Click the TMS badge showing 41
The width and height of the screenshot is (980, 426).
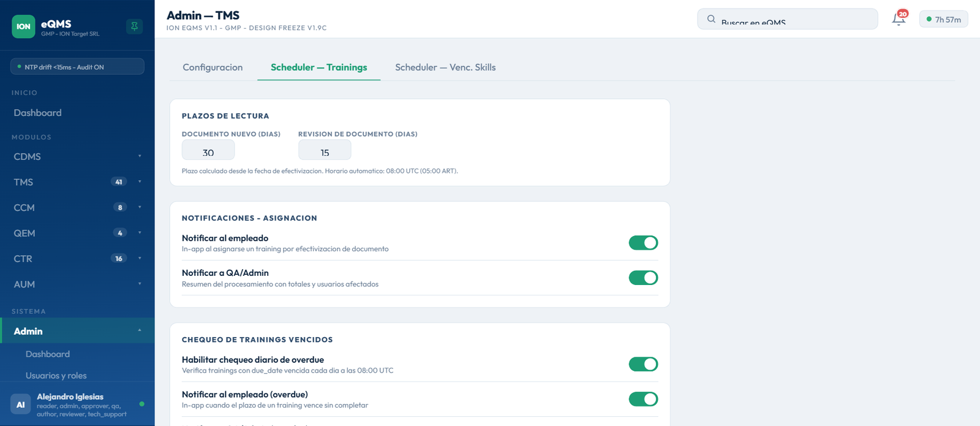(x=119, y=182)
